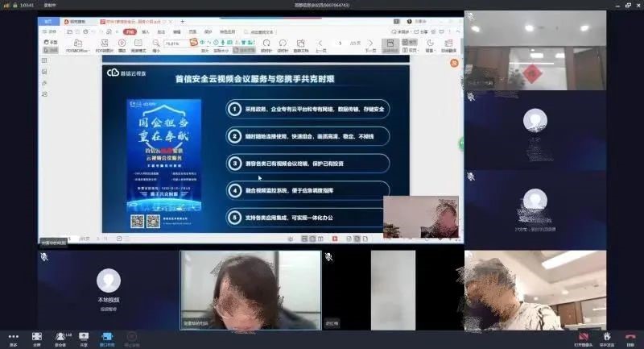
Task: Rotate page counterclockwise (逆时针)
Action: click(x=283, y=45)
